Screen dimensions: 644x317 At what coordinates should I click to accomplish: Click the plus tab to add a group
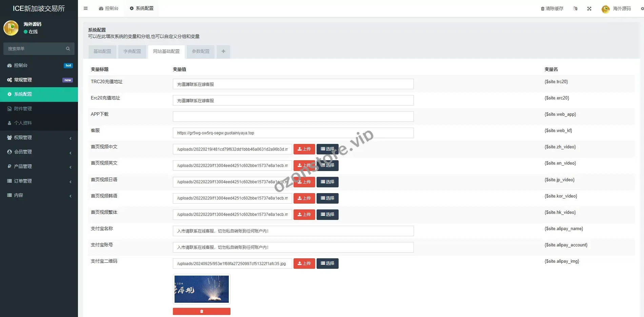[x=223, y=52]
